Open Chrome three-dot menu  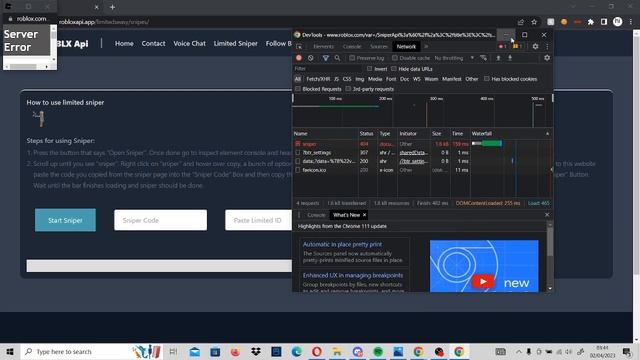pos(631,22)
